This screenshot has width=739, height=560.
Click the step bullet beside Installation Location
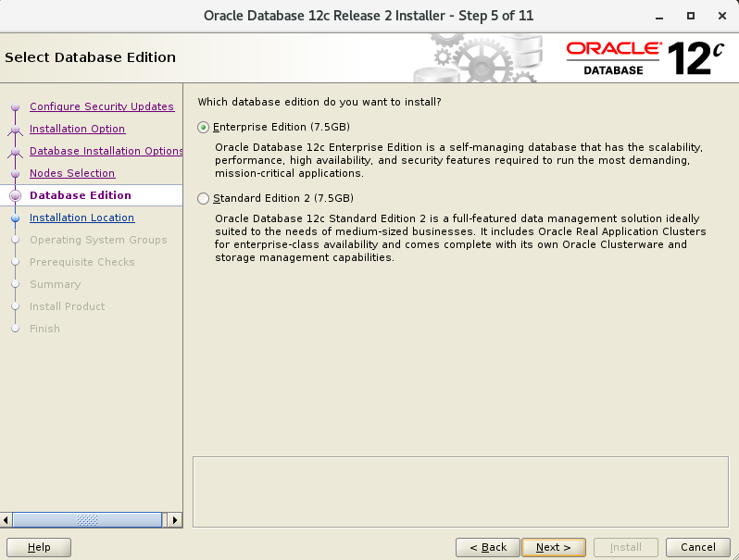point(15,218)
